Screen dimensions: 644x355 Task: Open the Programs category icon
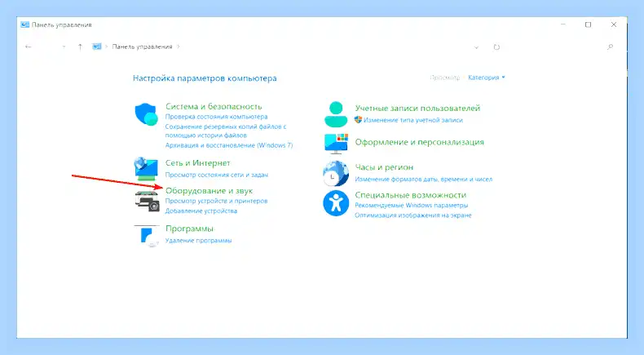pos(147,236)
